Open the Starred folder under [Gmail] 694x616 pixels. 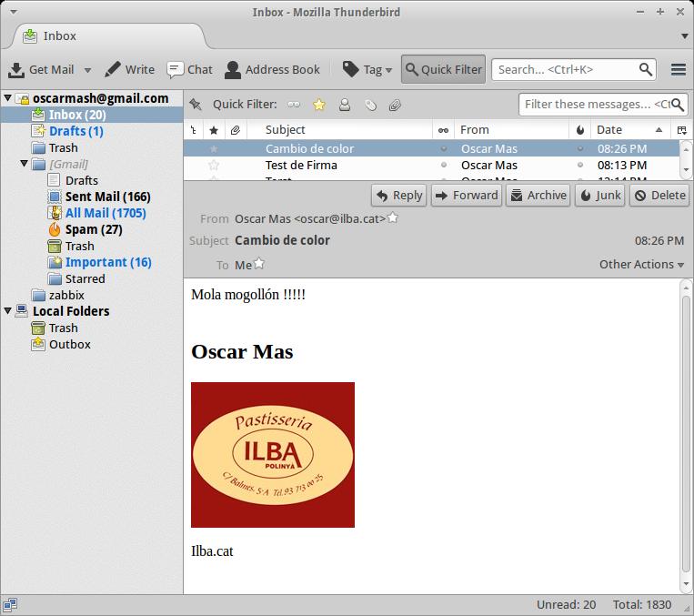[76, 278]
